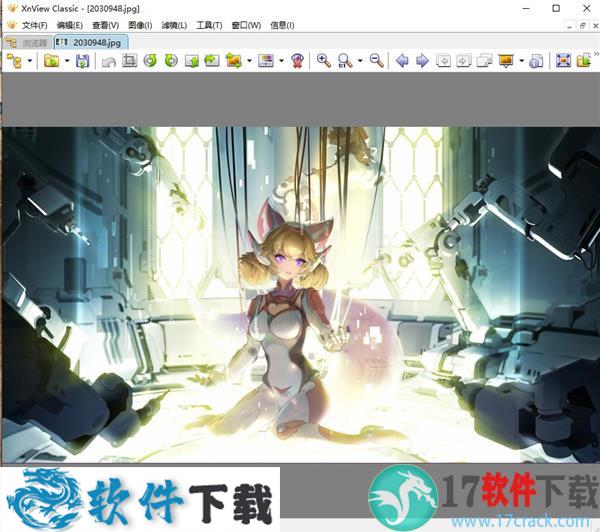
Task: Click the multi-page stack icon
Action: coord(484,60)
